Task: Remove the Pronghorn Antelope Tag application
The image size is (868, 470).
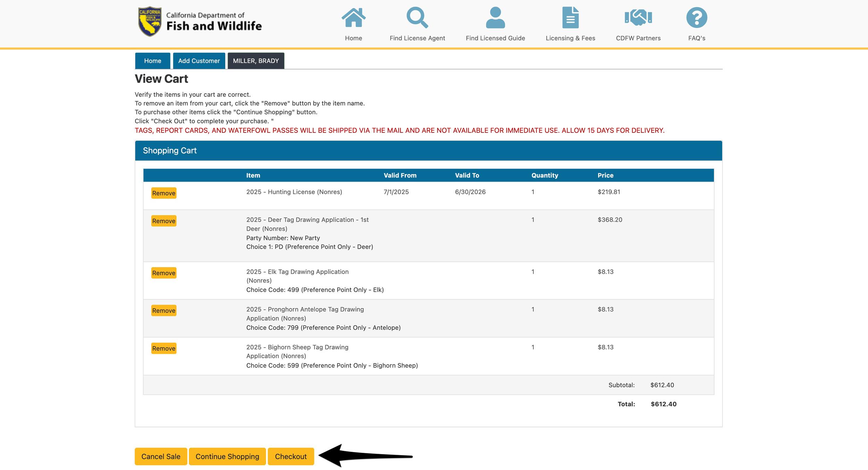Action: click(x=163, y=310)
